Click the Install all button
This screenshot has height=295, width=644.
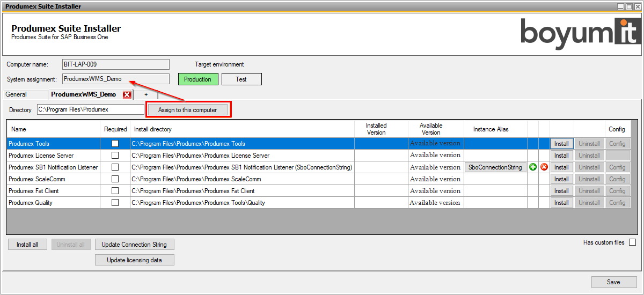coord(27,245)
